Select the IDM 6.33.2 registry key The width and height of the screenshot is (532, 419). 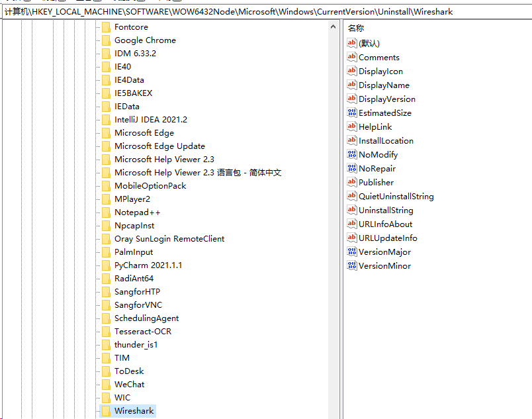135,54
